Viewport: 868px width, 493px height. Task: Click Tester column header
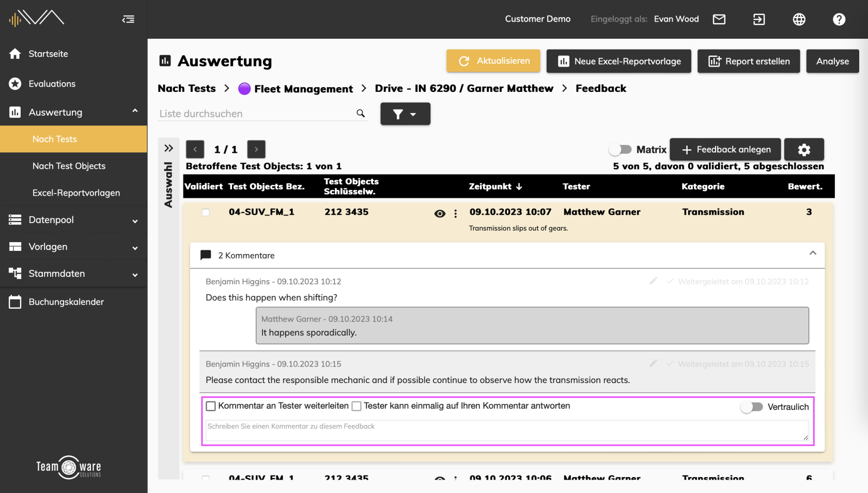pyautogui.click(x=576, y=186)
